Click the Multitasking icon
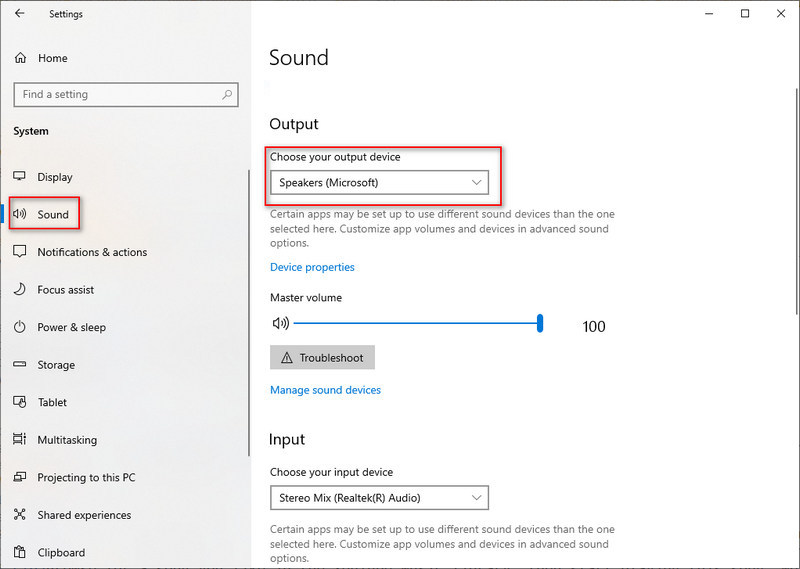This screenshot has height=569, width=800. [x=19, y=439]
